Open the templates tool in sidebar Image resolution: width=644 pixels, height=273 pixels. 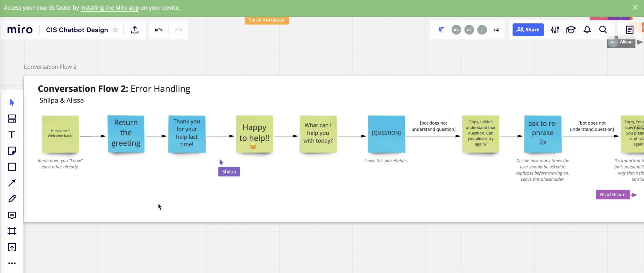[12, 119]
